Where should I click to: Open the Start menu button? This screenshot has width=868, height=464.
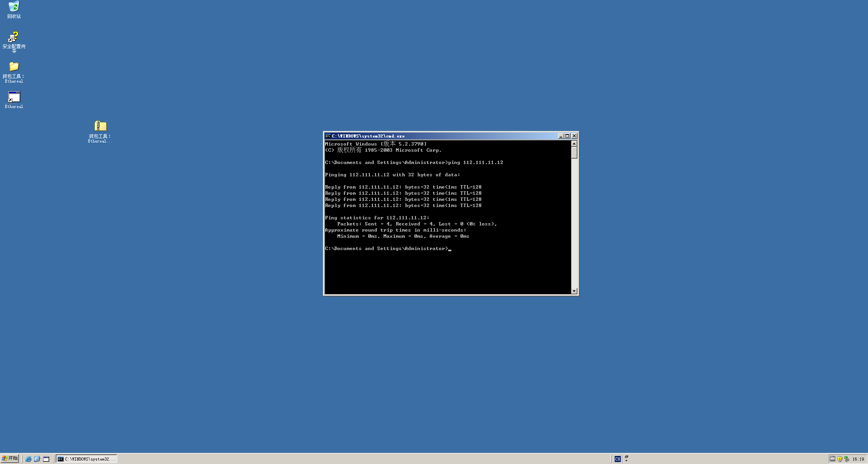(x=10, y=459)
